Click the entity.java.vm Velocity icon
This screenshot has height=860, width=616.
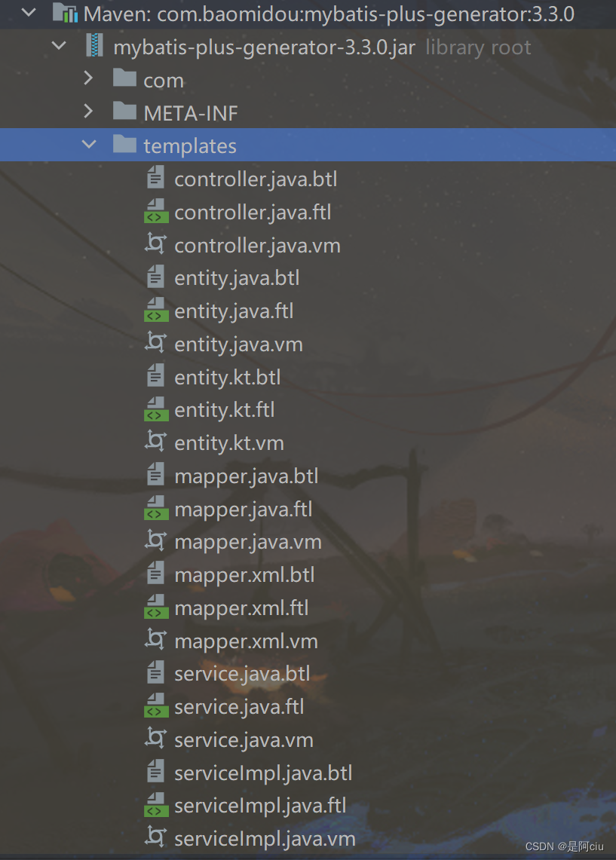[156, 342]
